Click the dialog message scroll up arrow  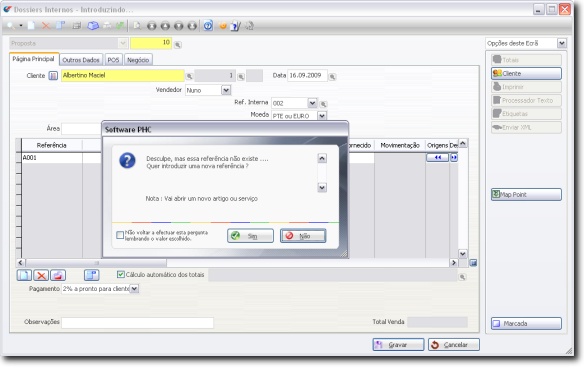(322, 158)
